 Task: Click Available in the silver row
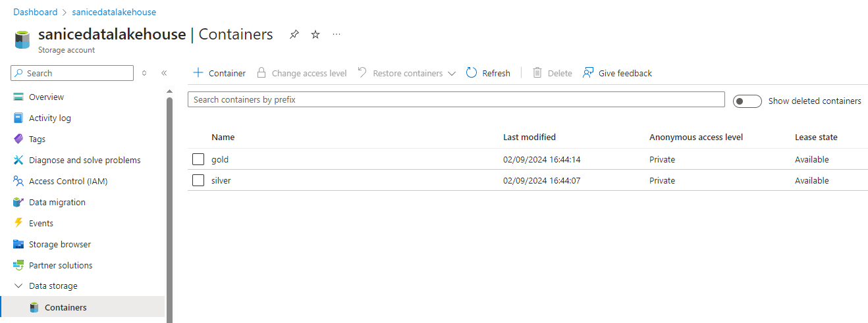tap(812, 180)
